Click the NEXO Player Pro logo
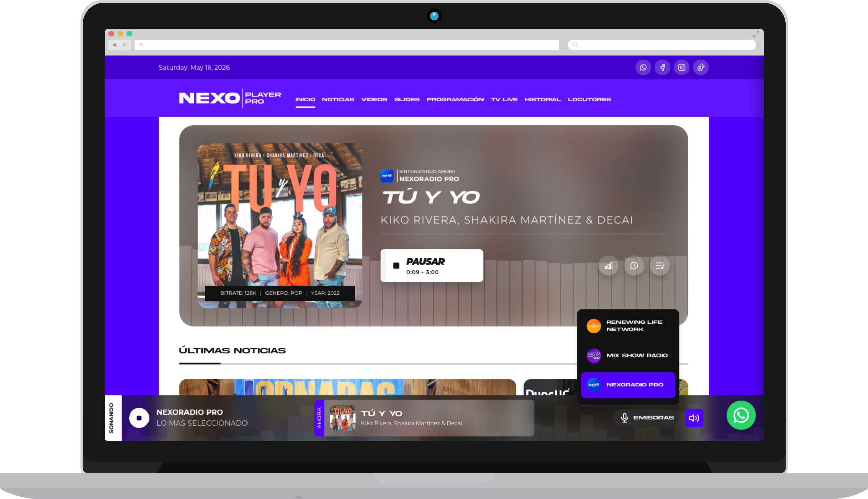Screen dimensions: 868x499 (230, 98)
